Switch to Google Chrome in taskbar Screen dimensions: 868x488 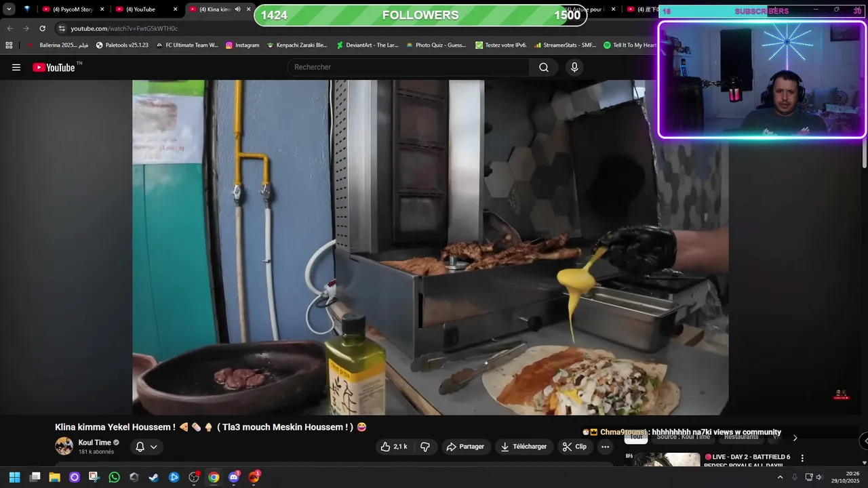214,477
